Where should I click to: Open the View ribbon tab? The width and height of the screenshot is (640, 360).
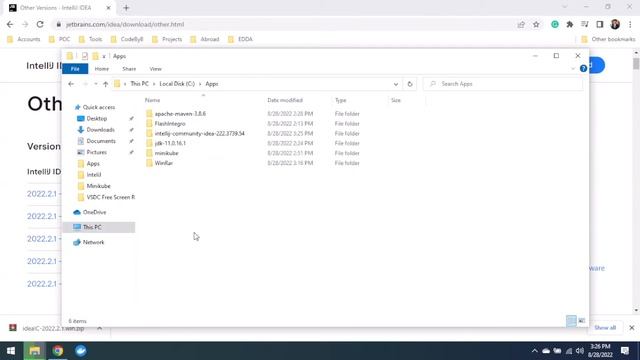tap(156, 69)
